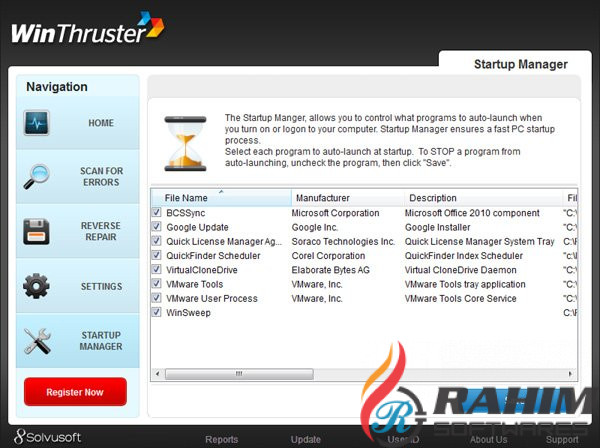This screenshot has width=600, height=448.
Task: Toggle Quick License Manager checkbox
Action: tap(157, 241)
